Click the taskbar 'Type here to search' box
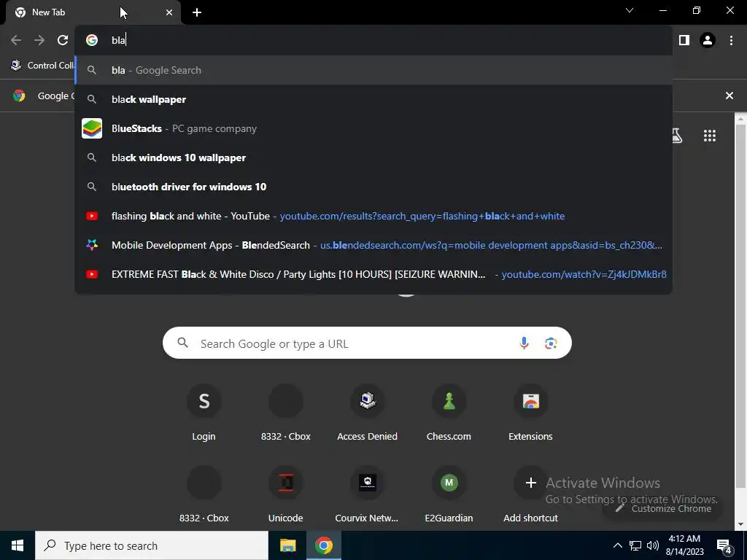Screen dimensions: 747x560 [x=152, y=545]
